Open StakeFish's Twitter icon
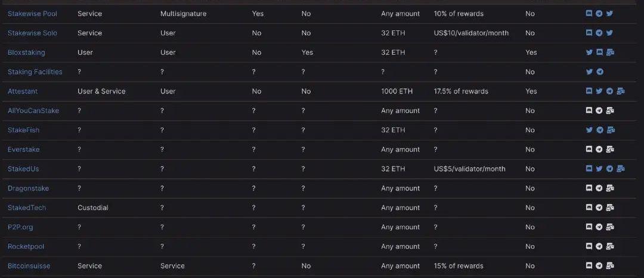The height and width of the screenshot is (278, 644). tap(589, 130)
